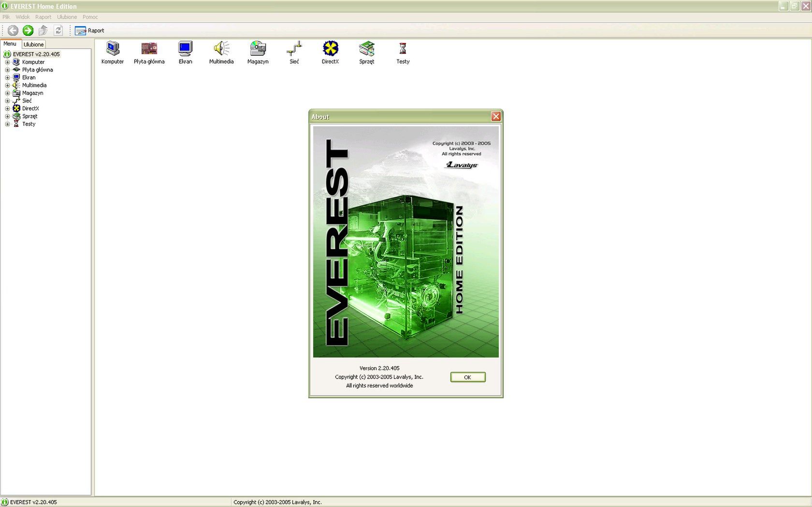Select Sieć in the tree
Image resolution: width=812 pixels, height=507 pixels.
(x=27, y=101)
